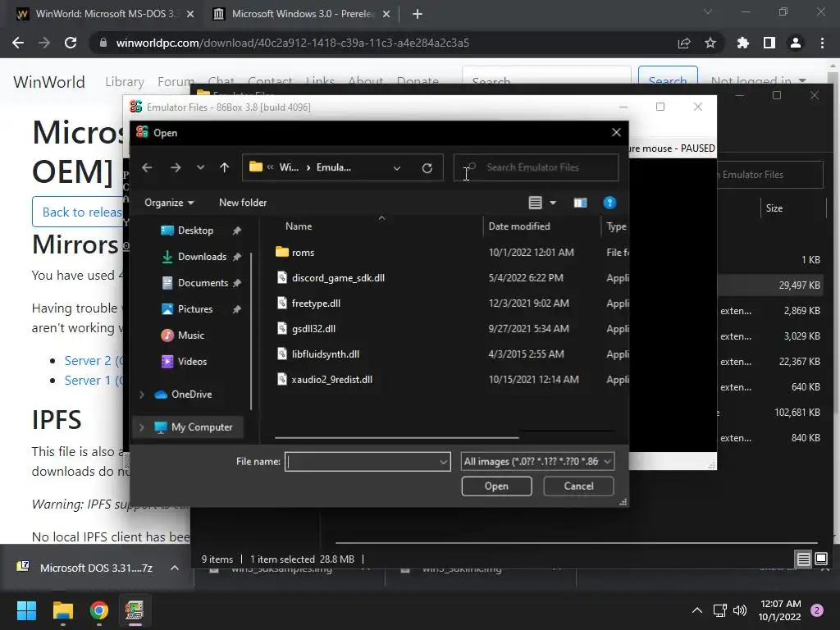This screenshot has height=630, width=840.
Task: Open a new Chrome tab
Action: point(418,14)
